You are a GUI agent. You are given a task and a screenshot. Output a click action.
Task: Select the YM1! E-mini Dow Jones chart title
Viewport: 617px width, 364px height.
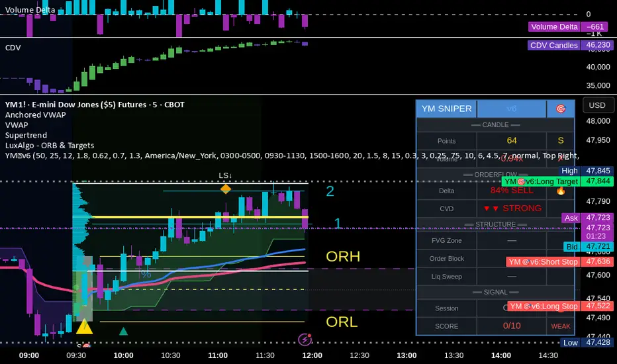coord(95,105)
